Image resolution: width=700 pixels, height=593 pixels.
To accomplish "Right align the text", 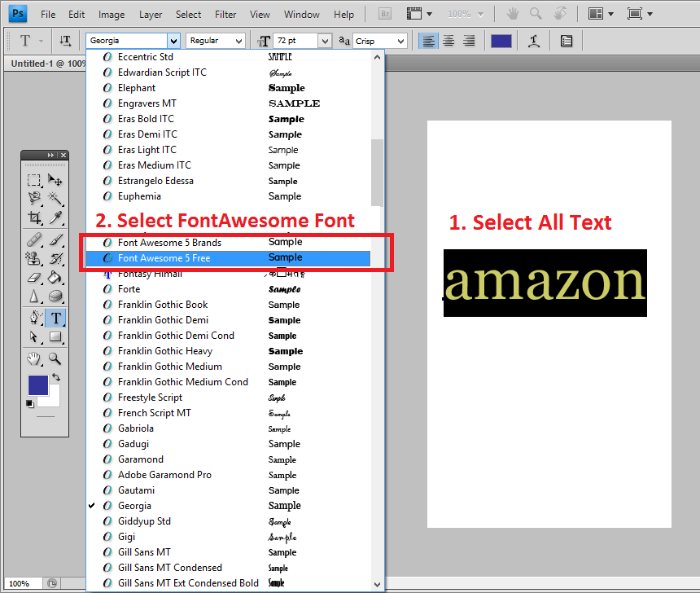I will (x=469, y=41).
